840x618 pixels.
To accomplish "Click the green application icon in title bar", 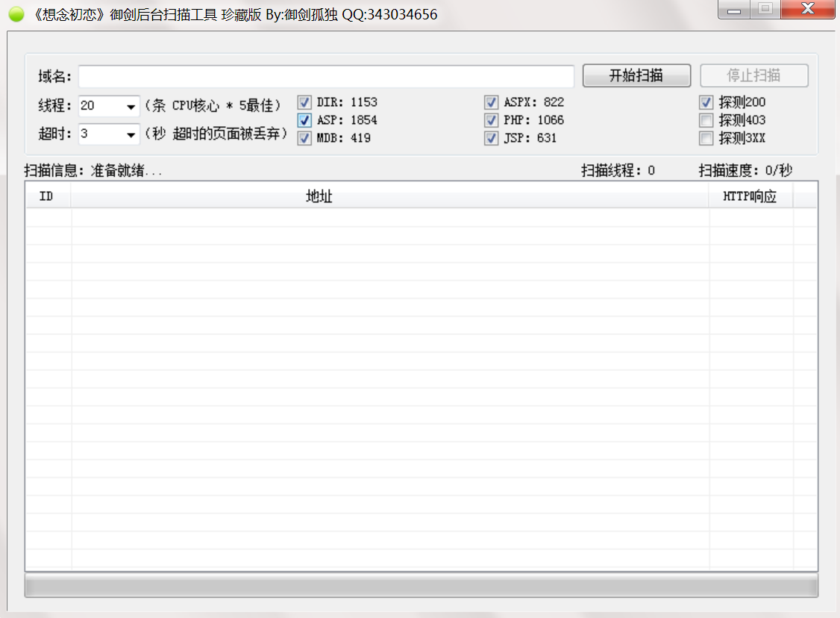I will pos(16,14).
